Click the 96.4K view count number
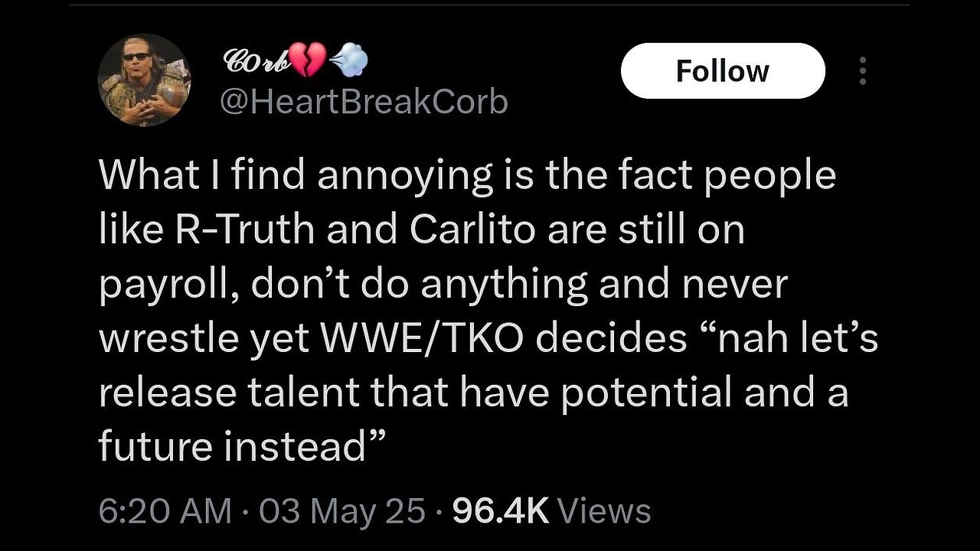The image size is (980, 551). tap(501, 511)
